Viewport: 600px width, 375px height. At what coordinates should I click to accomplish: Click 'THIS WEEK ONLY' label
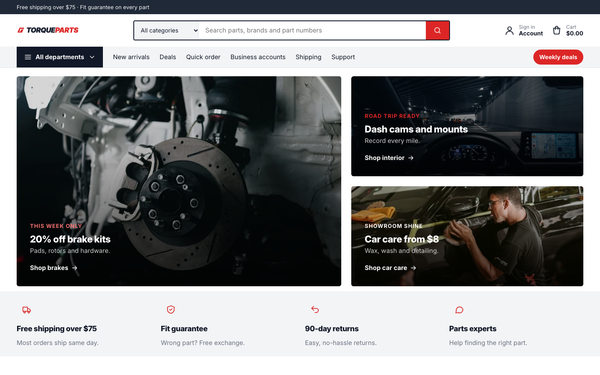point(56,226)
